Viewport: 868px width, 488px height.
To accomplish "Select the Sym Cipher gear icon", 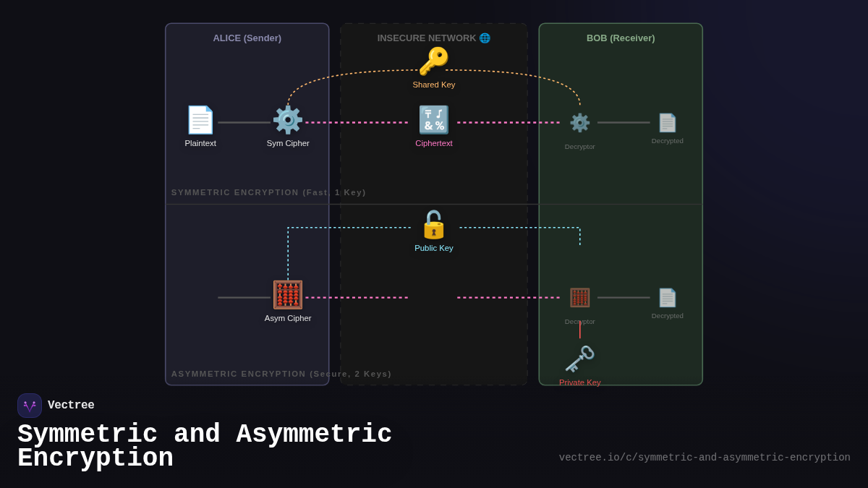I will tap(288, 119).
